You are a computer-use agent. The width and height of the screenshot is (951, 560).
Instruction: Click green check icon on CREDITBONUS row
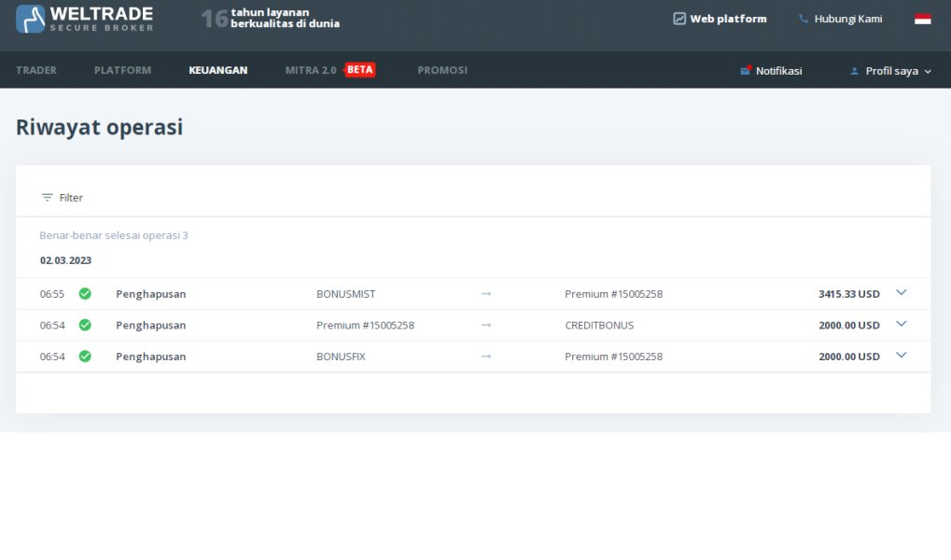coord(85,325)
